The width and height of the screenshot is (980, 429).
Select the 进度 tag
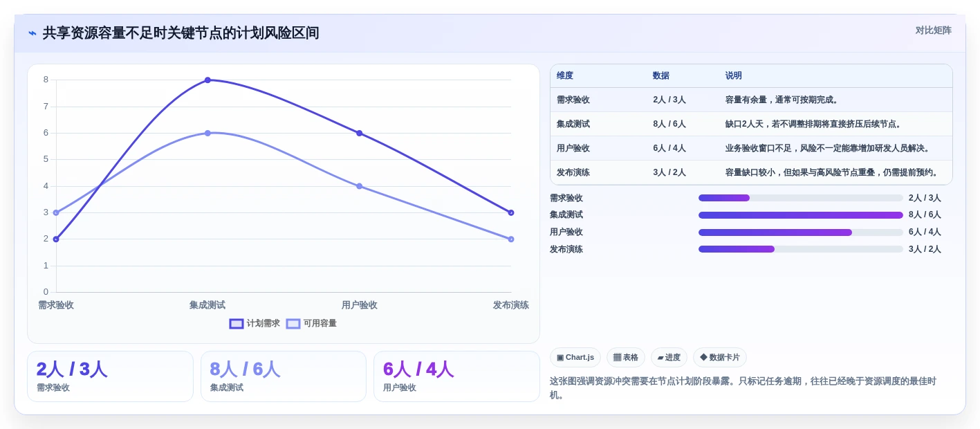pyautogui.click(x=669, y=358)
